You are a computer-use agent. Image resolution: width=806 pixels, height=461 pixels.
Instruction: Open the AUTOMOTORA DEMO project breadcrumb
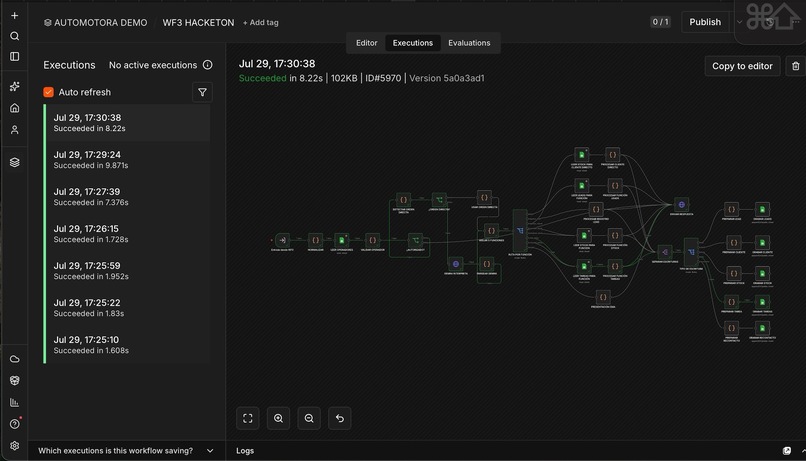[96, 23]
